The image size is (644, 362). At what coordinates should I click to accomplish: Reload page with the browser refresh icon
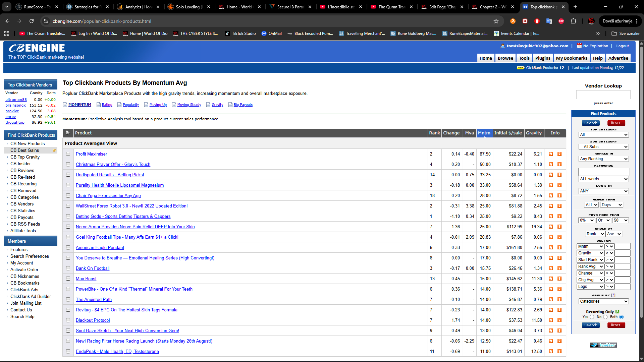pyautogui.click(x=32, y=21)
